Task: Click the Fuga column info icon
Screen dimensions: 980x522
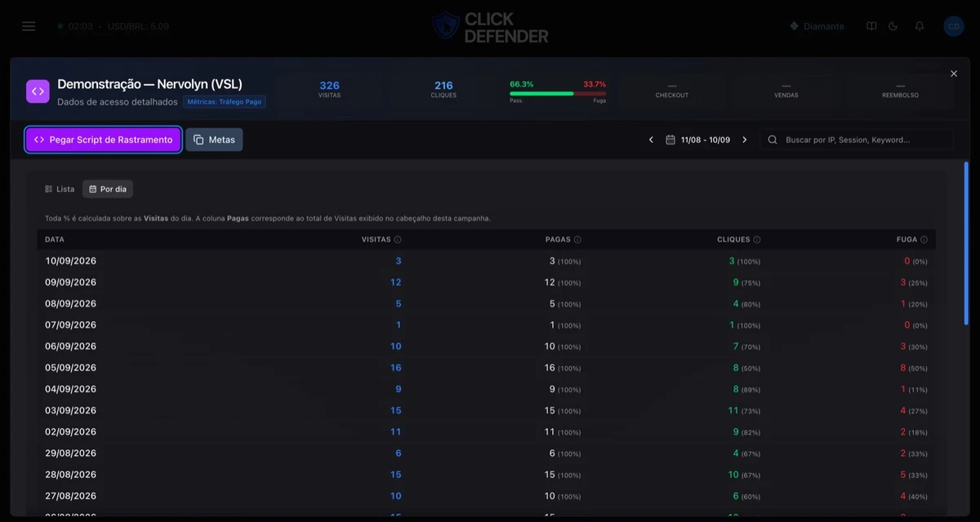Action: [924, 239]
